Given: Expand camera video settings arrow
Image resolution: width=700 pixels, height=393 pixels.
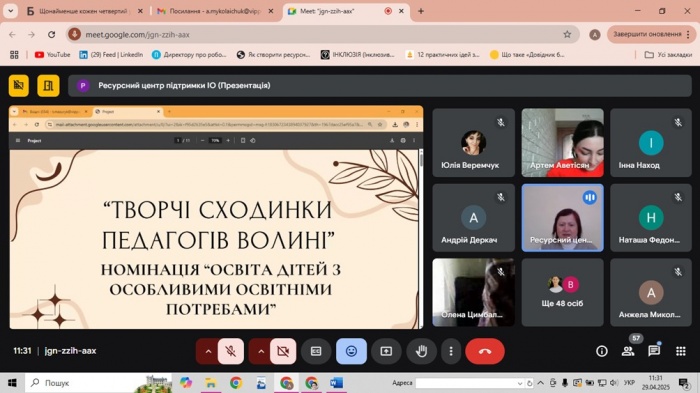Looking at the screenshot, I should [261, 351].
